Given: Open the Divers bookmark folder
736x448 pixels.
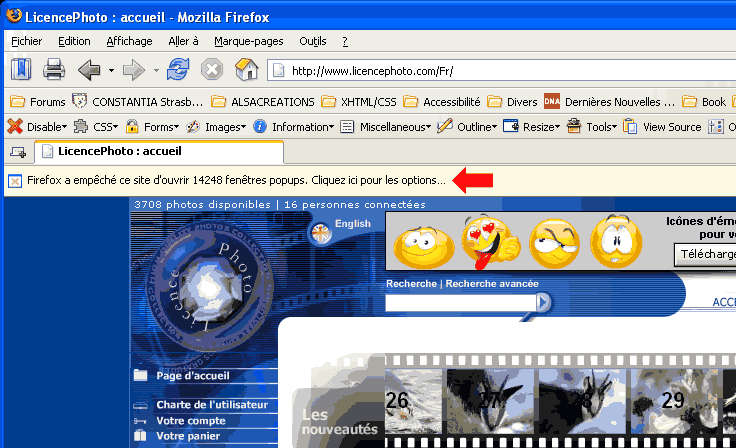Looking at the screenshot, I should pos(512,102).
